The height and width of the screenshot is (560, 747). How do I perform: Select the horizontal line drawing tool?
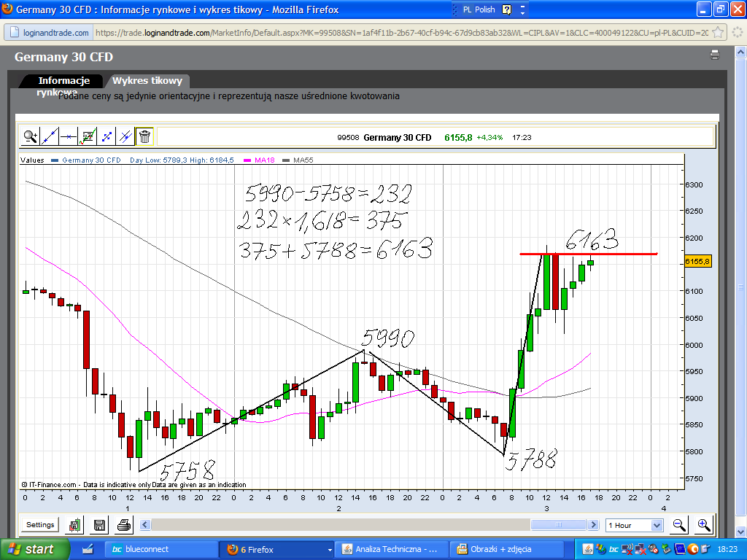click(69, 136)
